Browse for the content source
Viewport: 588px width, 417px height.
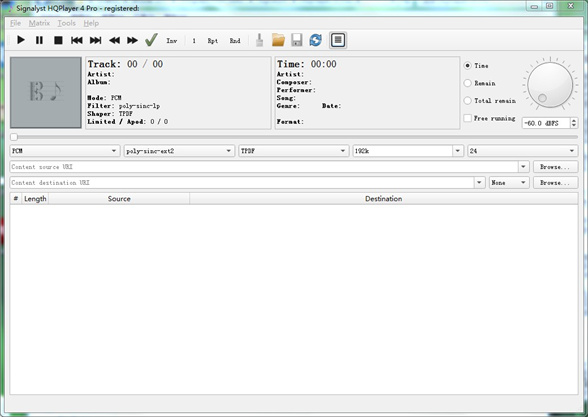[555, 167]
